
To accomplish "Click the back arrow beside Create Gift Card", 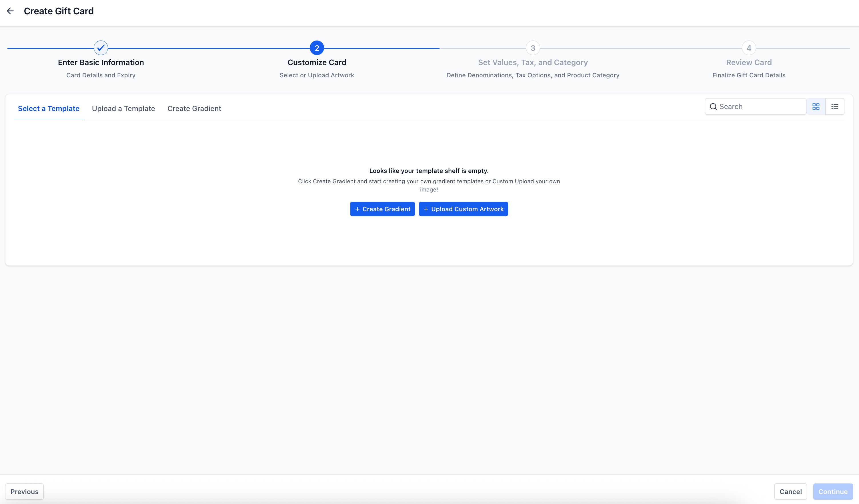I will point(10,11).
